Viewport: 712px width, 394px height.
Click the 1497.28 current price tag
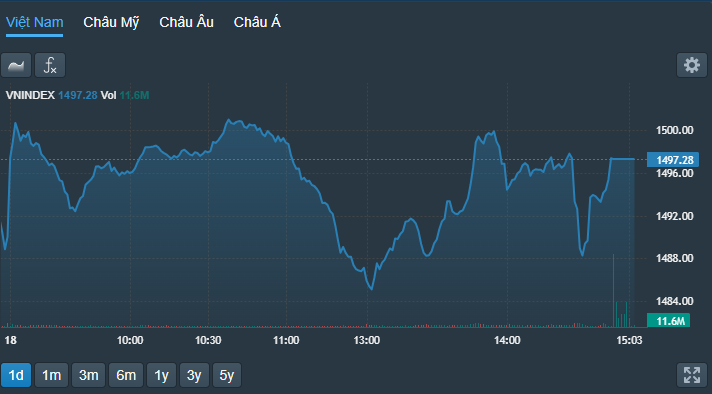pos(673,160)
